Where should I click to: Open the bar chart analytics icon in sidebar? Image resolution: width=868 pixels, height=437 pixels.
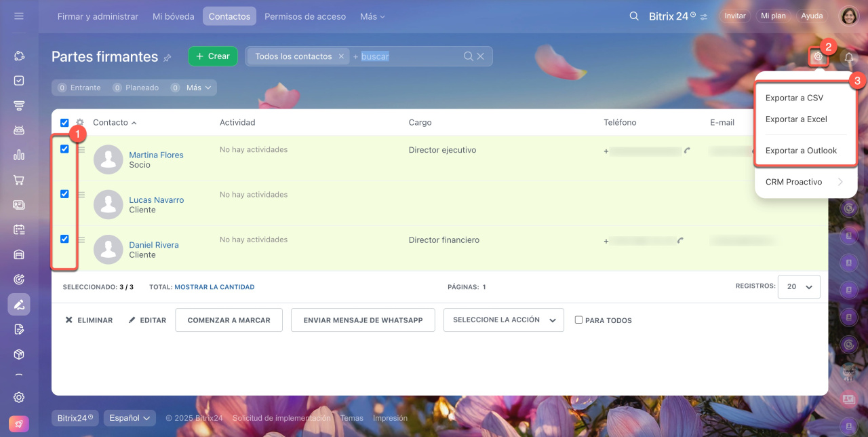pos(19,155)
